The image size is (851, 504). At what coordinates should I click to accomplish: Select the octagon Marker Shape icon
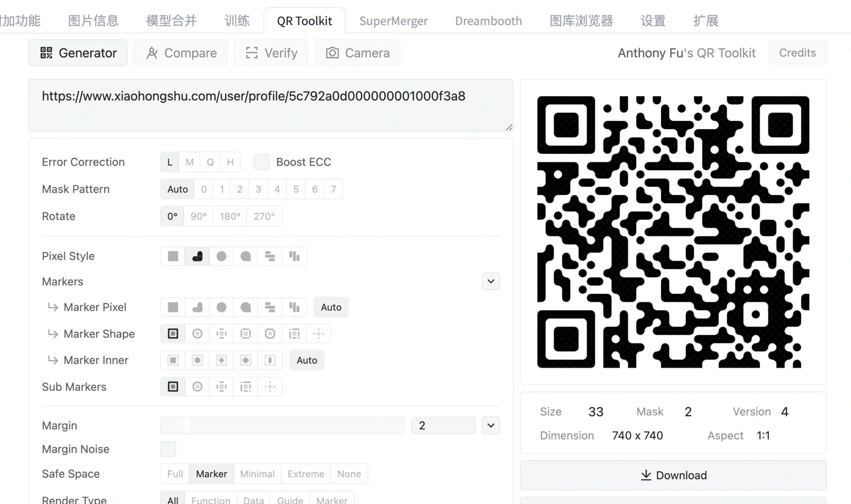point(269,334)
